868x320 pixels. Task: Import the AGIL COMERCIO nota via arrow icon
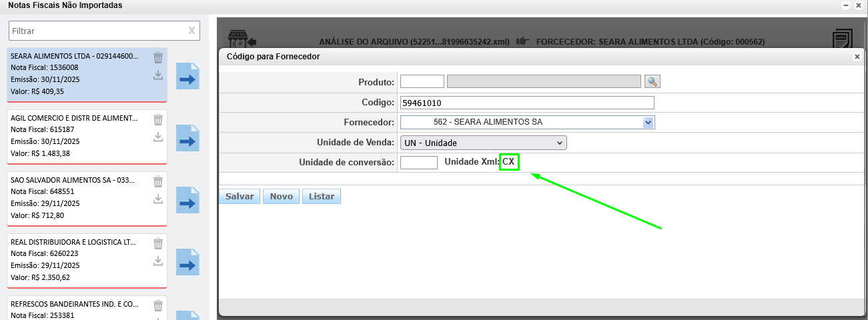(x=188, y=141)
